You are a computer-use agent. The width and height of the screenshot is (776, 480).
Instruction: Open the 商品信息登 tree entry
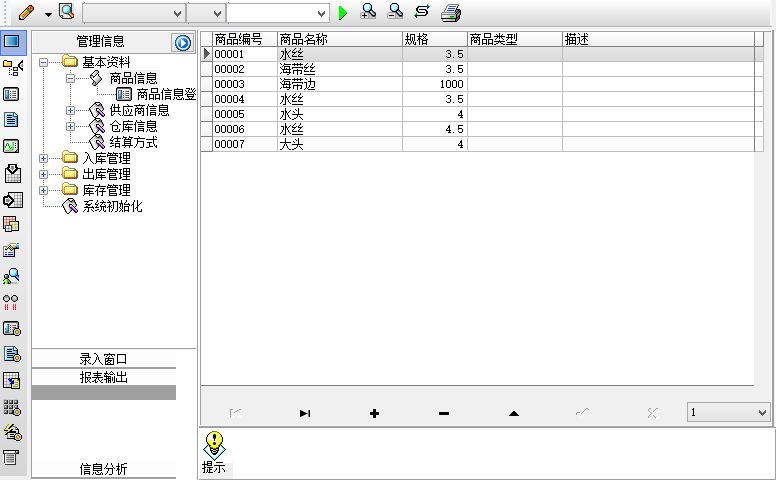click(166, 94)
